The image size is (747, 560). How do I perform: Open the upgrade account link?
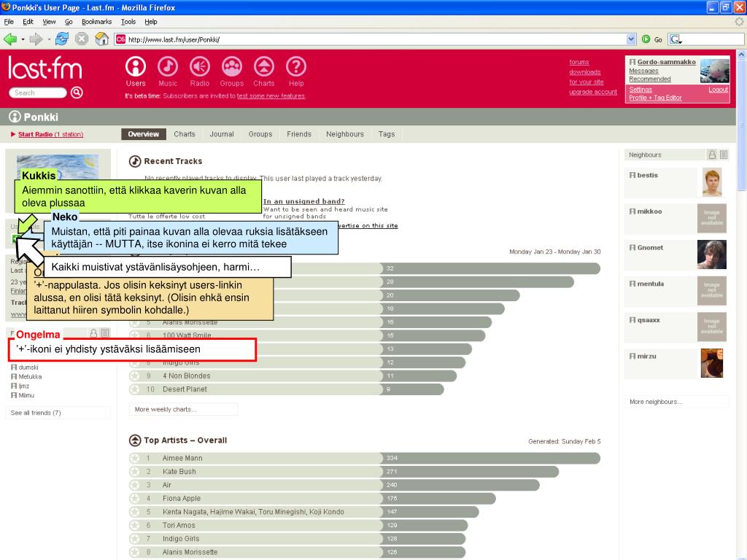(x=593, y=92)
